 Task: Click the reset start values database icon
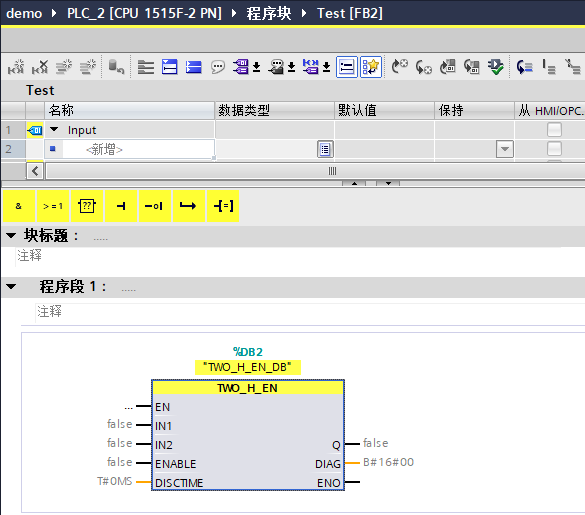tap(116, 67)
